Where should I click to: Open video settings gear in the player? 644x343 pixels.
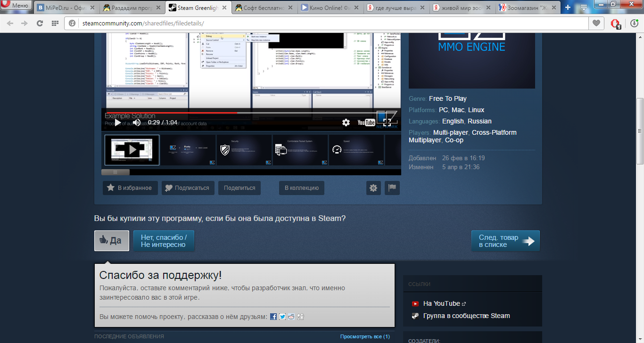[x=346, y=122]
